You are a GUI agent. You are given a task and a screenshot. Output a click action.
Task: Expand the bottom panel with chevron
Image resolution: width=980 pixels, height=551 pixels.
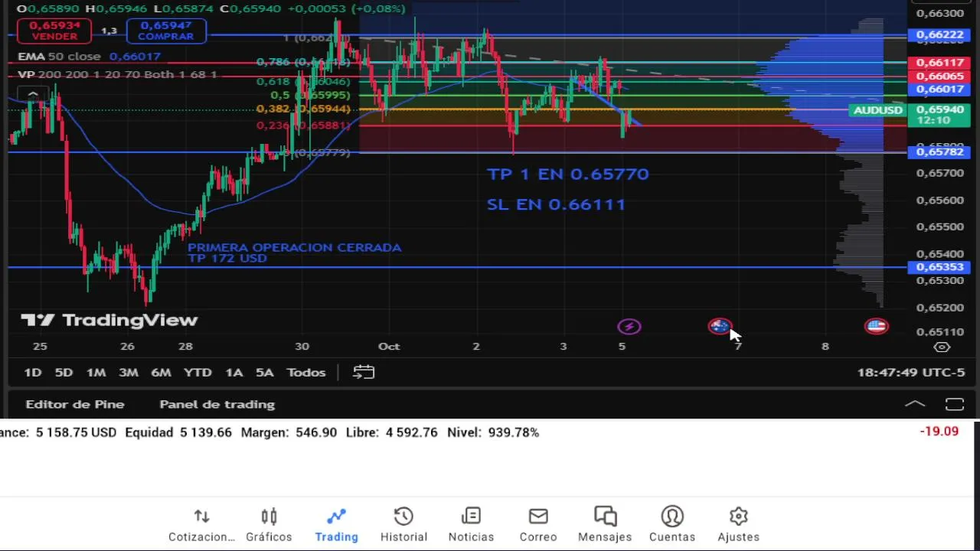(915, 404)
